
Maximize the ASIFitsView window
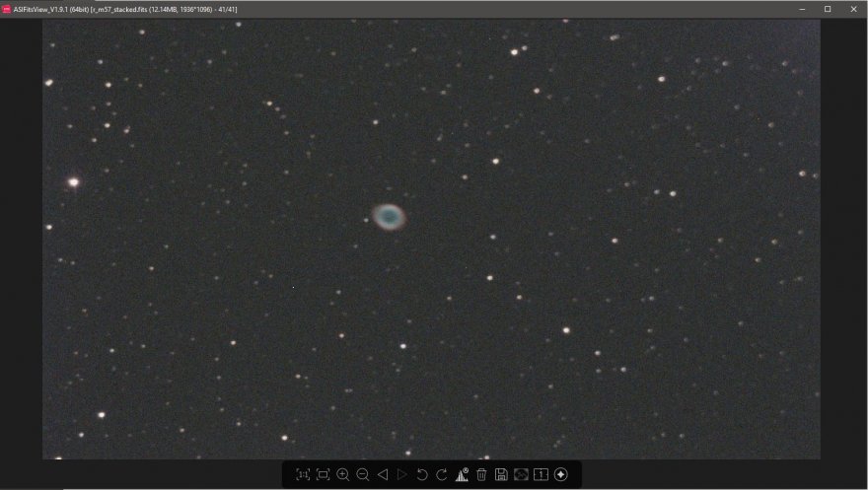coord(828,9)
